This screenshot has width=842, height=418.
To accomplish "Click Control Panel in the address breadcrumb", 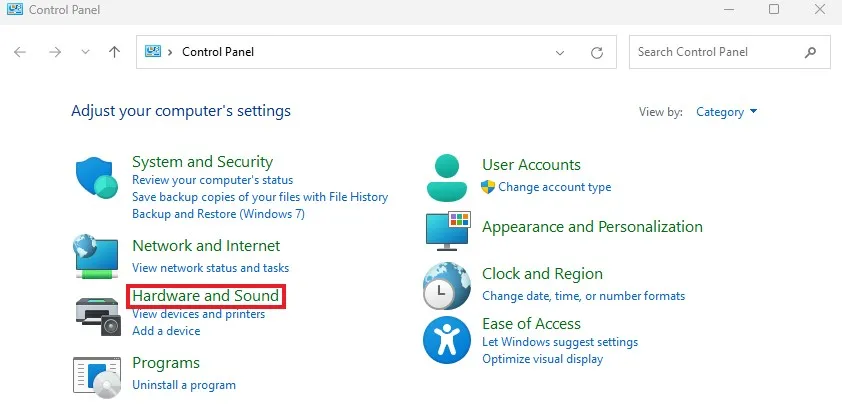I will pos(218,52).
